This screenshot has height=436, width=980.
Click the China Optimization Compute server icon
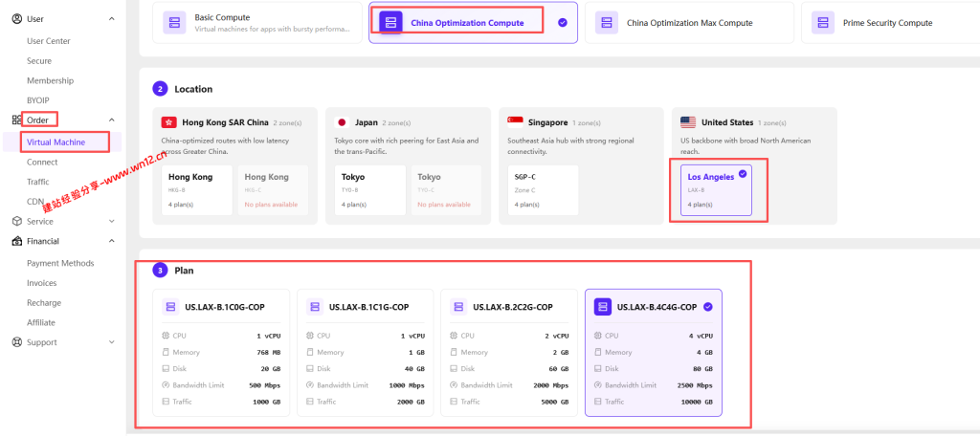pos(390,23)
